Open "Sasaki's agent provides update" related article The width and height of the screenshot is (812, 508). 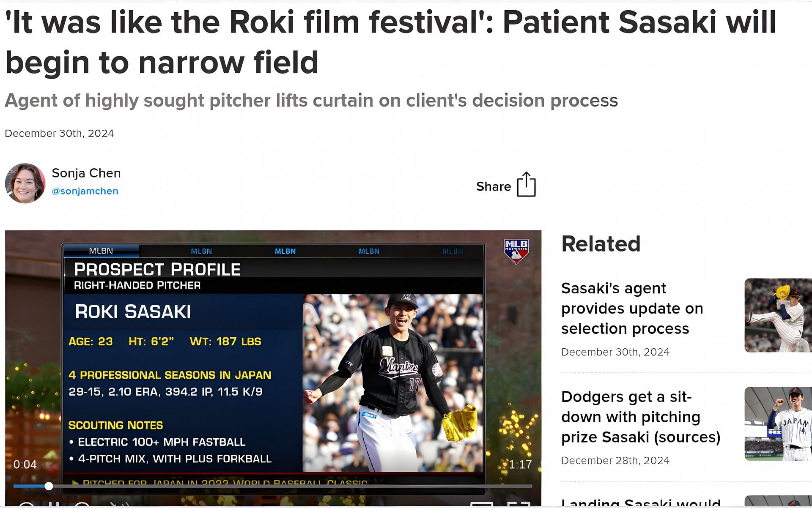pos(632,308)
